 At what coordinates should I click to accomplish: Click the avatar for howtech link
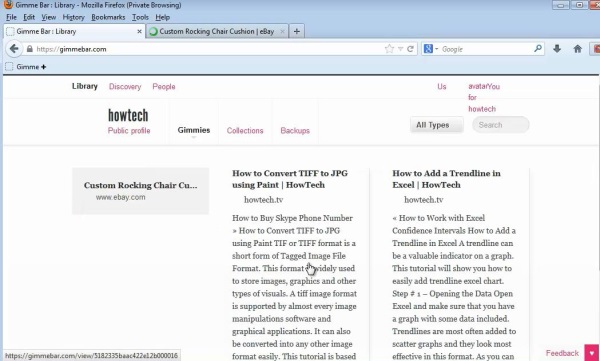484,98
